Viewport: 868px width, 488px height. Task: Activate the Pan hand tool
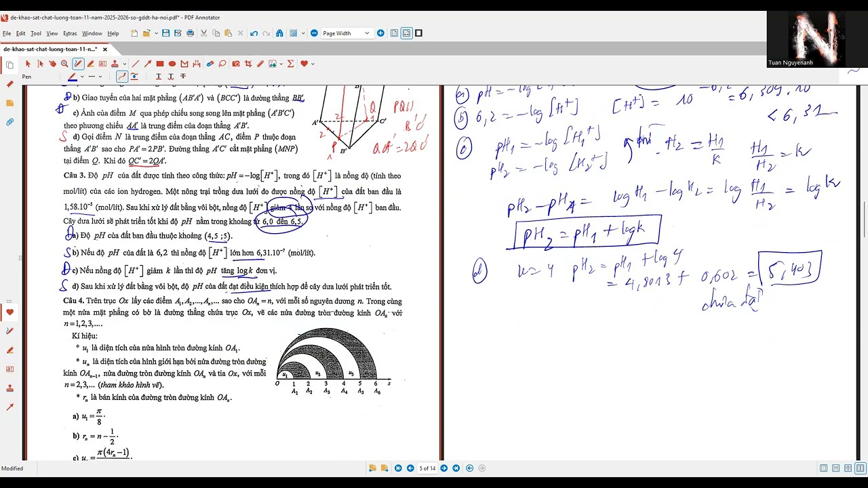tap(52, 64)
